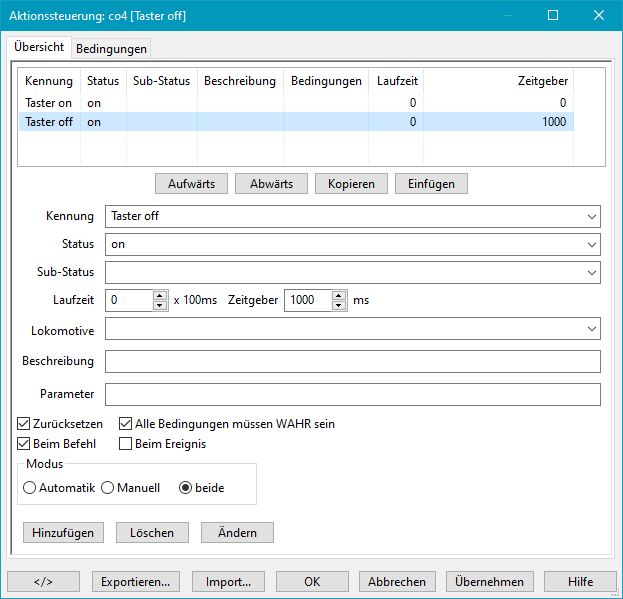
Task: Uncheck the Beim Befehl option
Action: pos(25,444)
